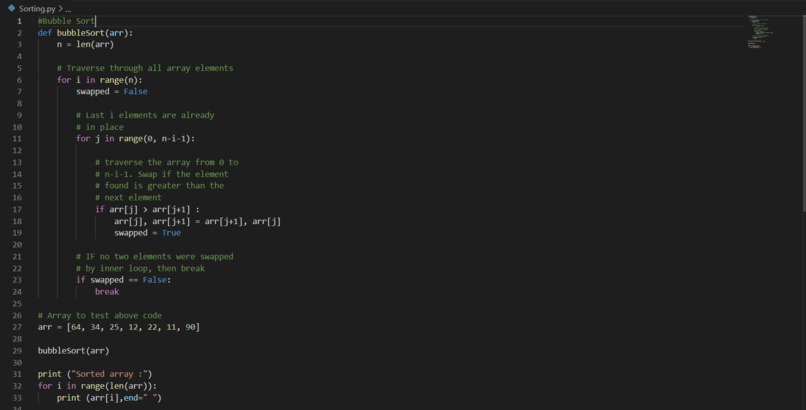Click 'for i in range(n):' line

coord(100,80)
